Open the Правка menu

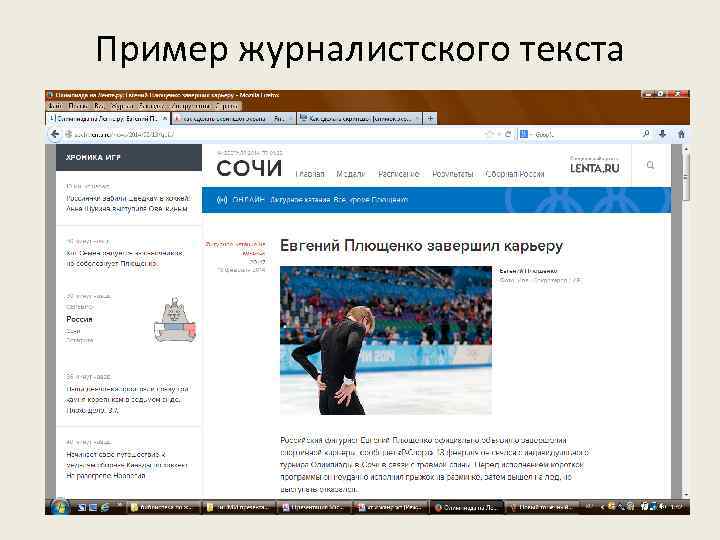pyautogui.click(x=79, y=106)
